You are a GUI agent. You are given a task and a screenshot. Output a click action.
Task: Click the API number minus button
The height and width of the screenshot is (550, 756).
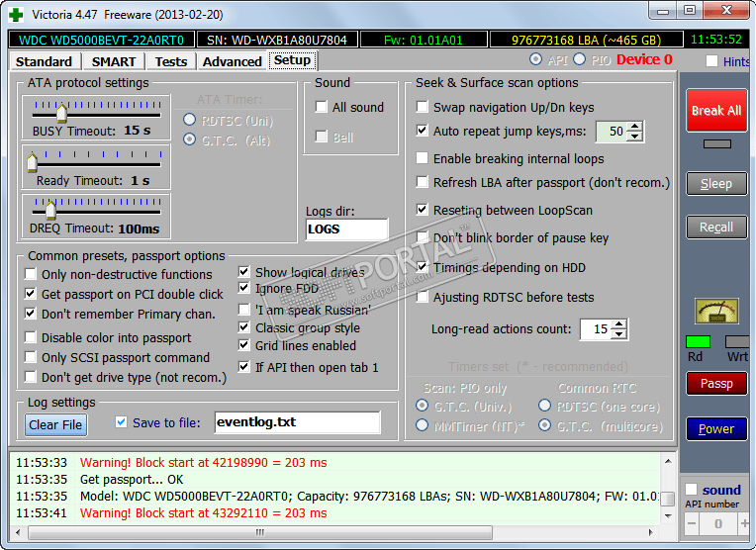pos(692,523)
